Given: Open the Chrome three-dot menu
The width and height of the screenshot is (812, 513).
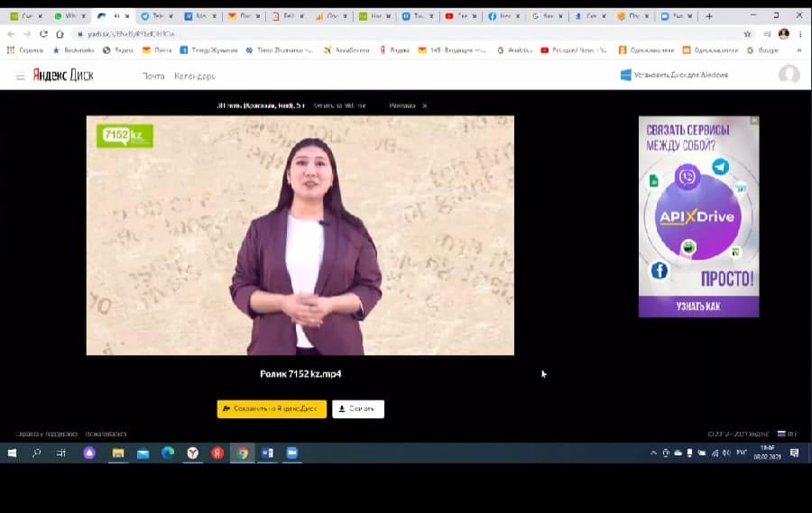Looking at the screenshot, I should coord(800,34).
